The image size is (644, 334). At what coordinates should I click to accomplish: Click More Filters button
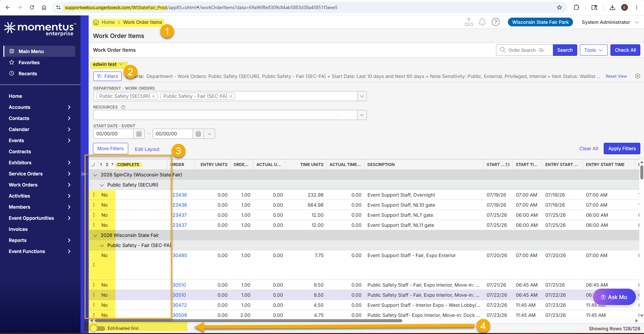[110, 149]
